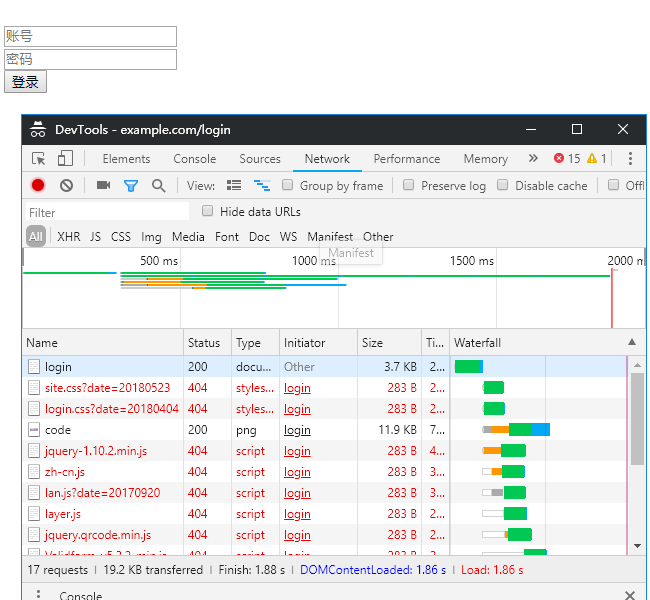Switch to large request rows view icon

[x=234, y=185]
